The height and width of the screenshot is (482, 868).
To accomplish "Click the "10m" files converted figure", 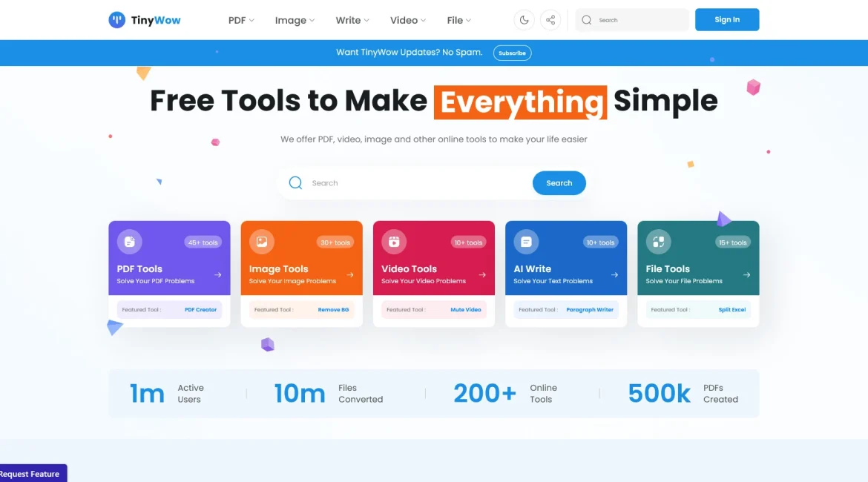I will pos(300,394).
